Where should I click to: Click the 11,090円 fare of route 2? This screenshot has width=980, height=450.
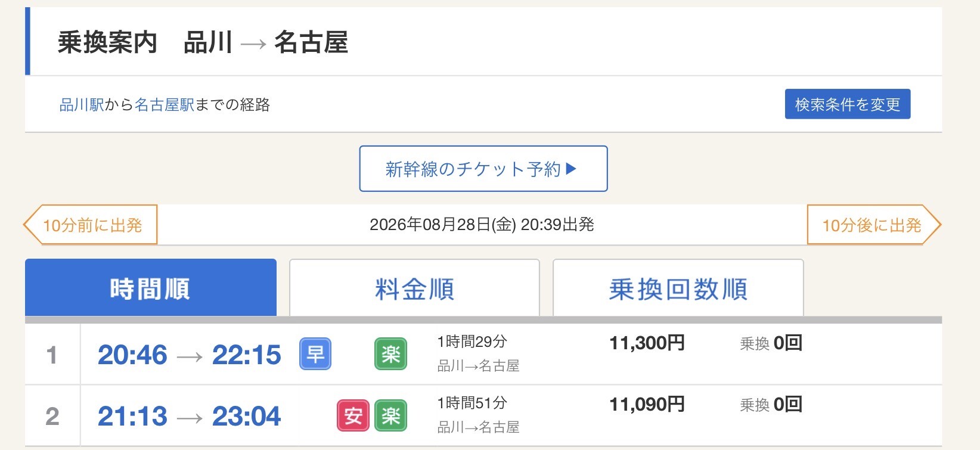click(x=647, y=404)
